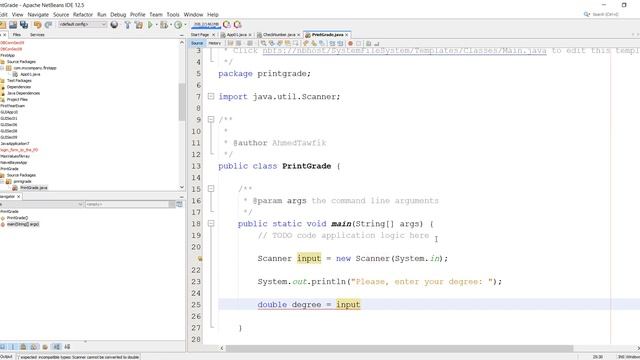Open the Debug Project dropdown arrow
Image resolution: width=640 pixels, height=360 pixels.
[x=170, y=25]
